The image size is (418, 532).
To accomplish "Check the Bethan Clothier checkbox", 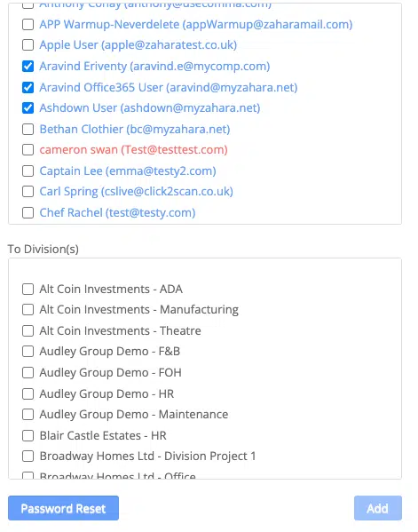I will click(28, 129).
